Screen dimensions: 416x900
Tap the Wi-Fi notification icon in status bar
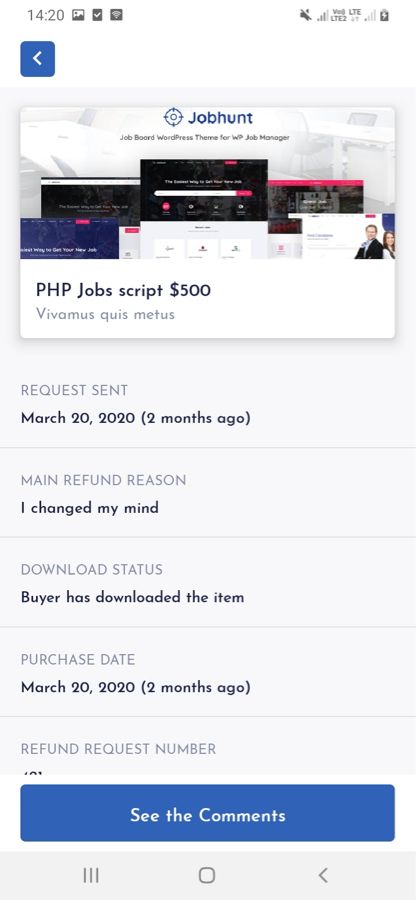point(116,15)
